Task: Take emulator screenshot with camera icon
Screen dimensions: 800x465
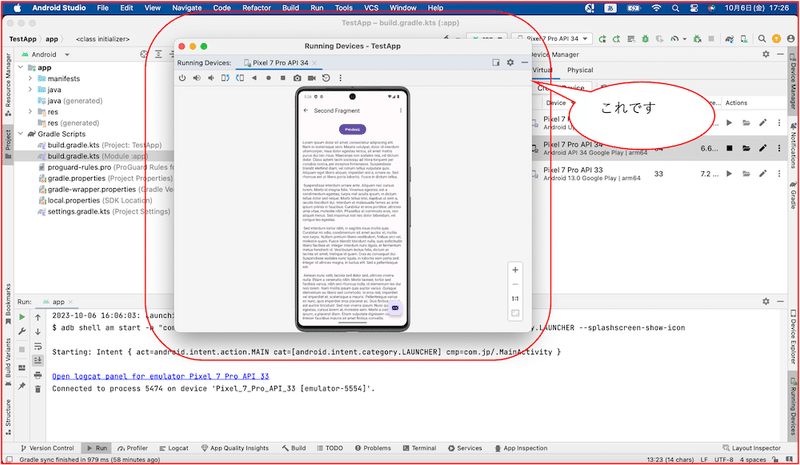Action: tap(297, 78)
